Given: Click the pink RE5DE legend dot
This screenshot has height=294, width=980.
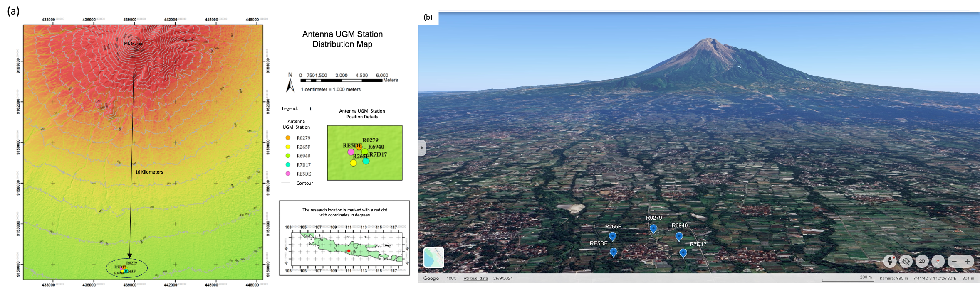Looking at the screenshot, I should pos(288,174).
